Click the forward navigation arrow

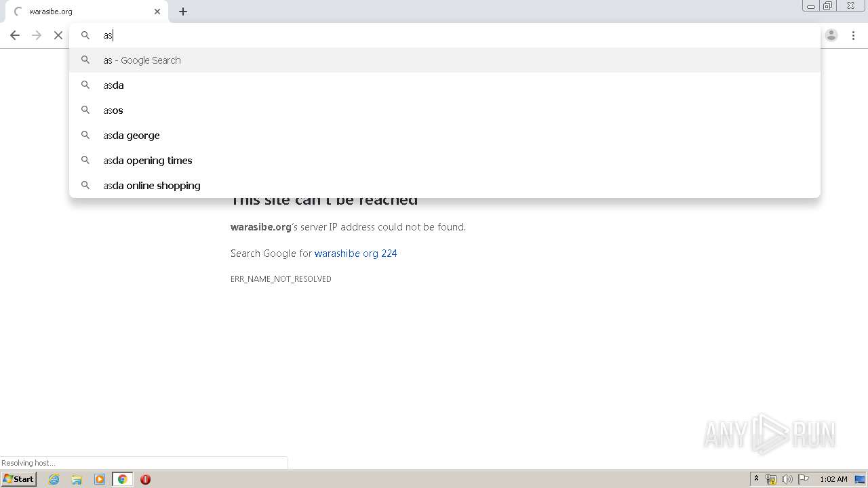coord(37,35)
